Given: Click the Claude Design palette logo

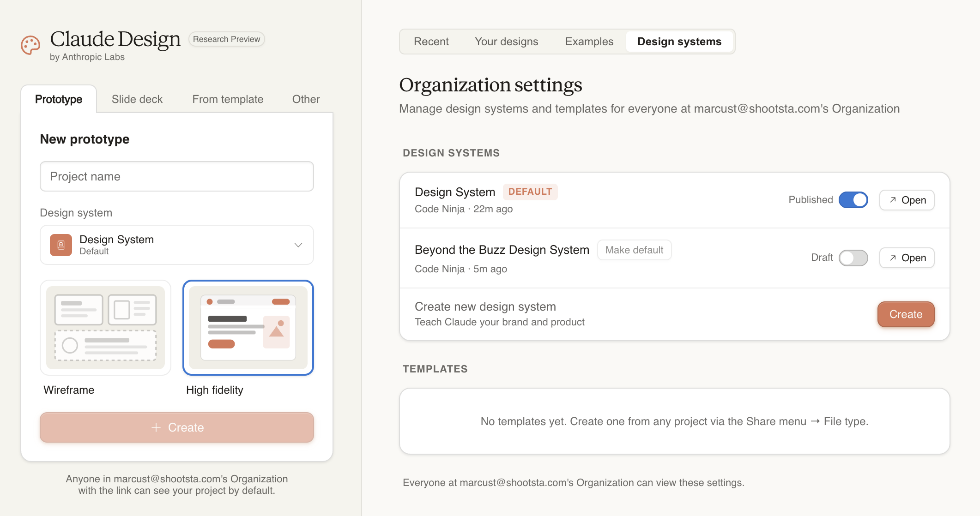Looking at the screenshot, I should 30,45.
